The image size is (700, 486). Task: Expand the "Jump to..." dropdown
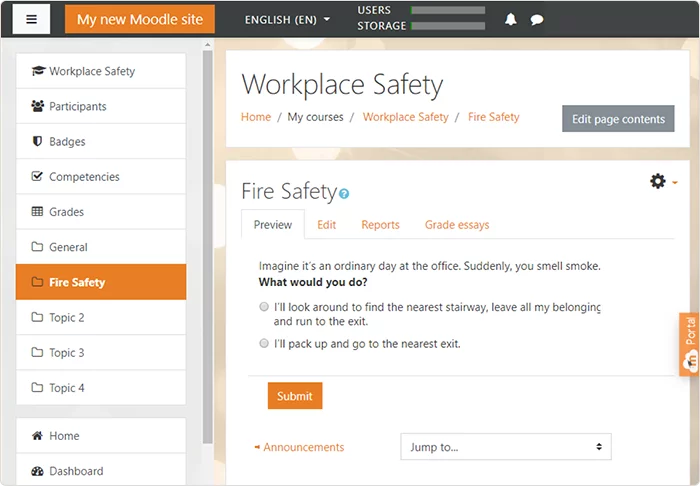click(x=505, y=447)
